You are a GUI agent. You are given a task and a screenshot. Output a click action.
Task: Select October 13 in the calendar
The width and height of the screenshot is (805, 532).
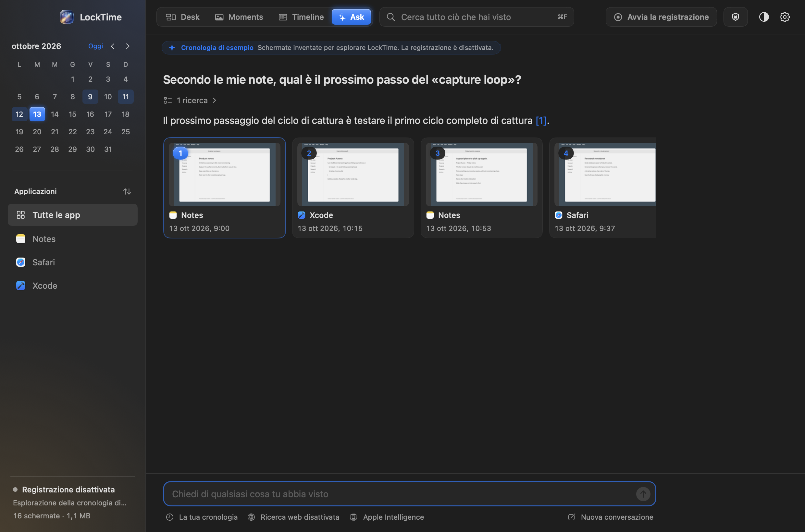pos(37,114)
